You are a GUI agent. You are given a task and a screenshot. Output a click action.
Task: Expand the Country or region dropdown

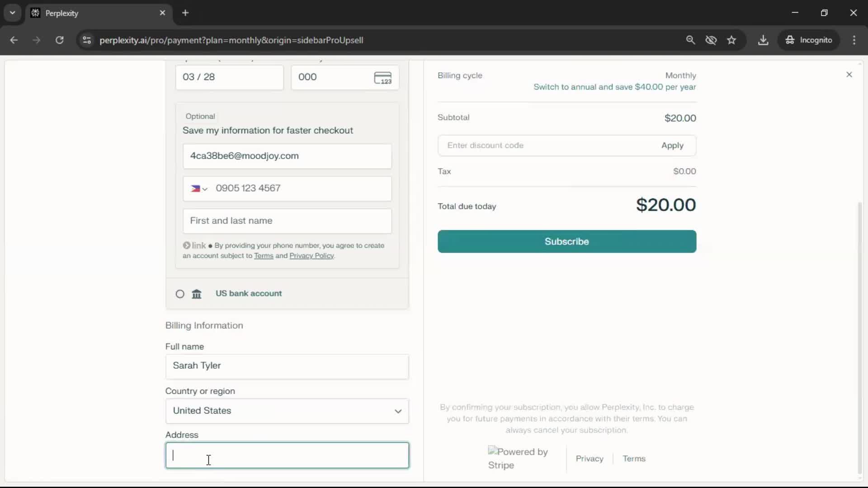click(287, 411)
